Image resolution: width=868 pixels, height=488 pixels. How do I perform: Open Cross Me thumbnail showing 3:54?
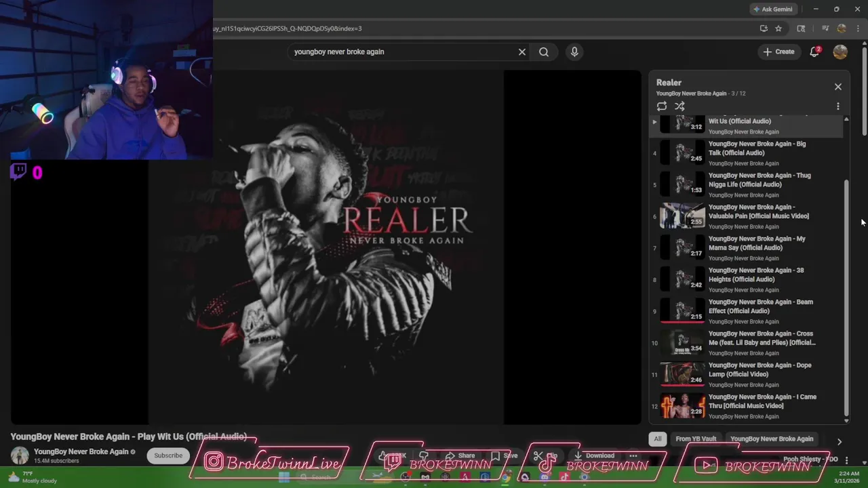(682, 343)
